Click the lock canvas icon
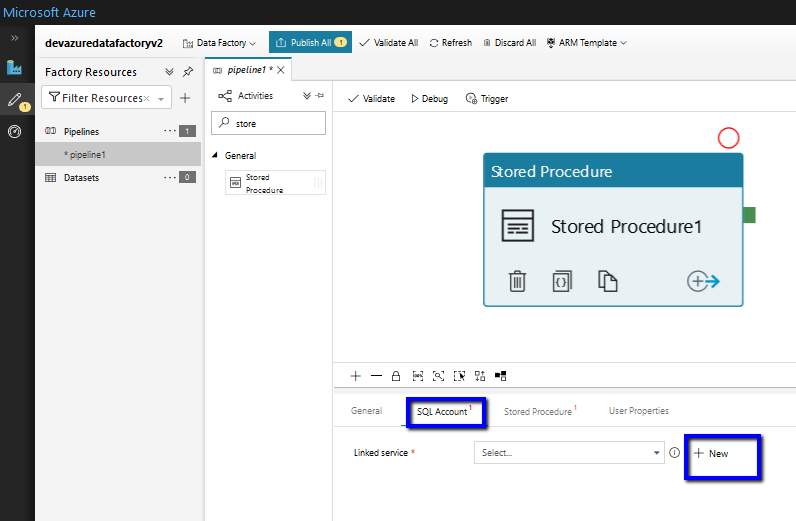 coord(396,376)
